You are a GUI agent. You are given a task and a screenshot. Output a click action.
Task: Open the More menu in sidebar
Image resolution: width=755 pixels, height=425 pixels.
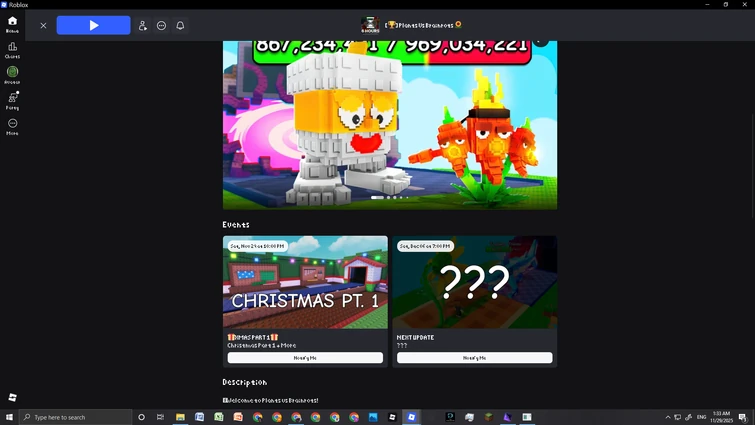13,127
